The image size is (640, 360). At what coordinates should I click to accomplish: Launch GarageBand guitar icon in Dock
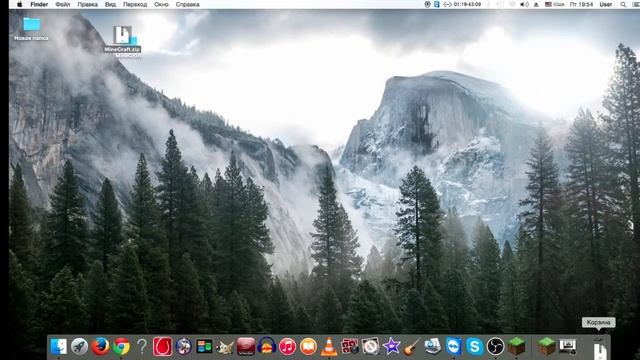[x=412, y=347]
